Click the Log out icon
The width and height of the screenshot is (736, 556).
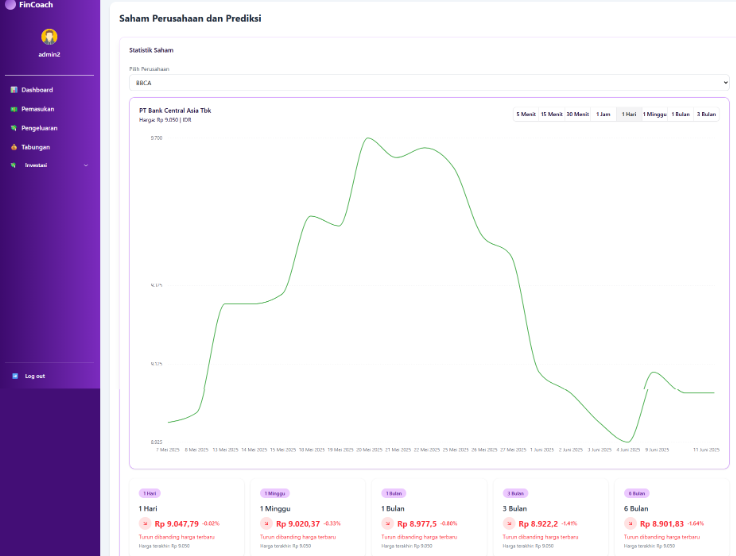click(x=15, y=376)
